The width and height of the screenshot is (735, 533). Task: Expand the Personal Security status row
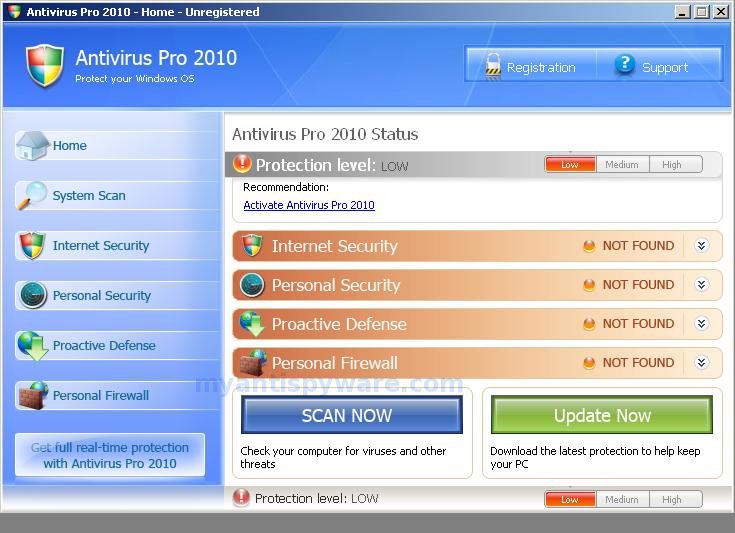701,285
